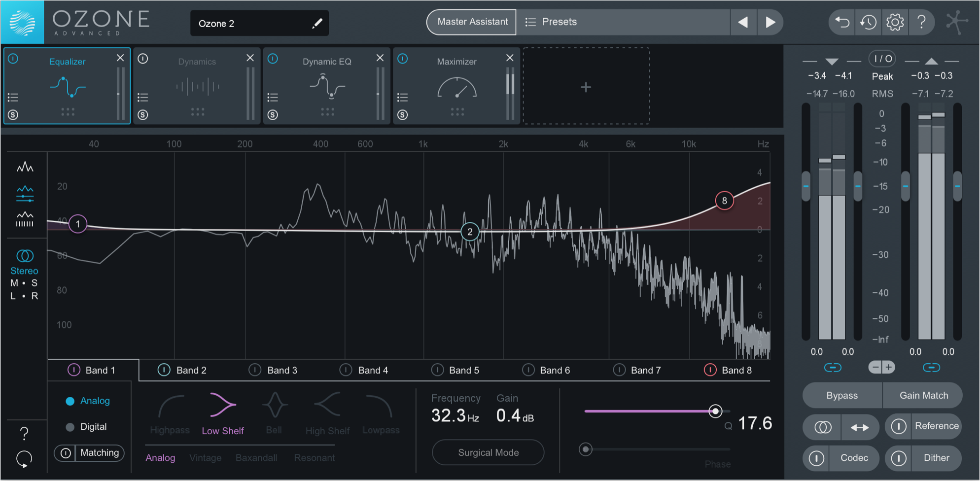980x481 pixels.
Task: Toggle the Matching power button
Action: 66,453
